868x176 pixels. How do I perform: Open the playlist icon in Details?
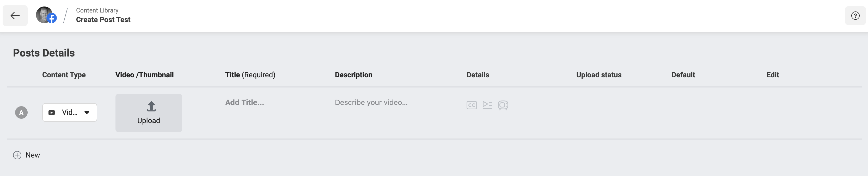[487, 105]
